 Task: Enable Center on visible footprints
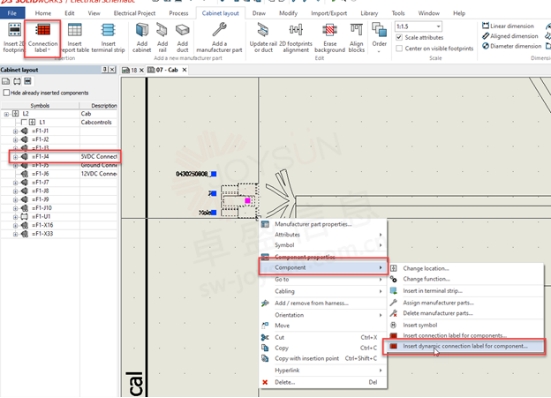pyautogui.click(x=399, y=48)
